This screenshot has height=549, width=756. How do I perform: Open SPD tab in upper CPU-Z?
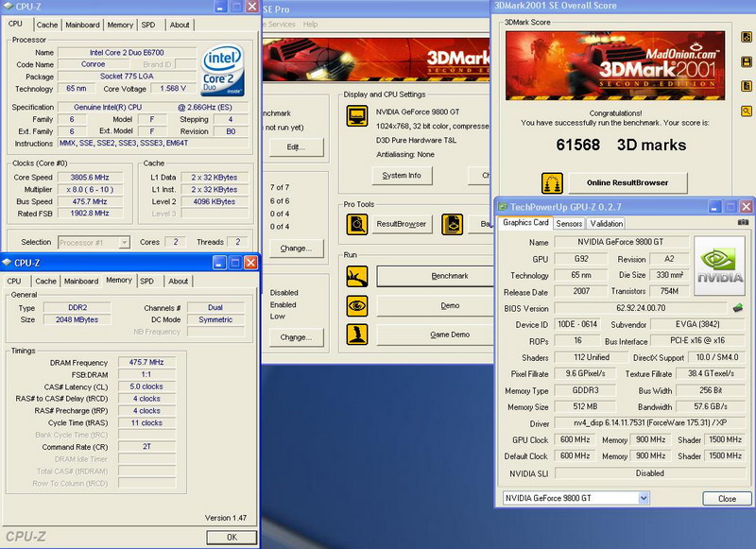[x=148, y=25]
